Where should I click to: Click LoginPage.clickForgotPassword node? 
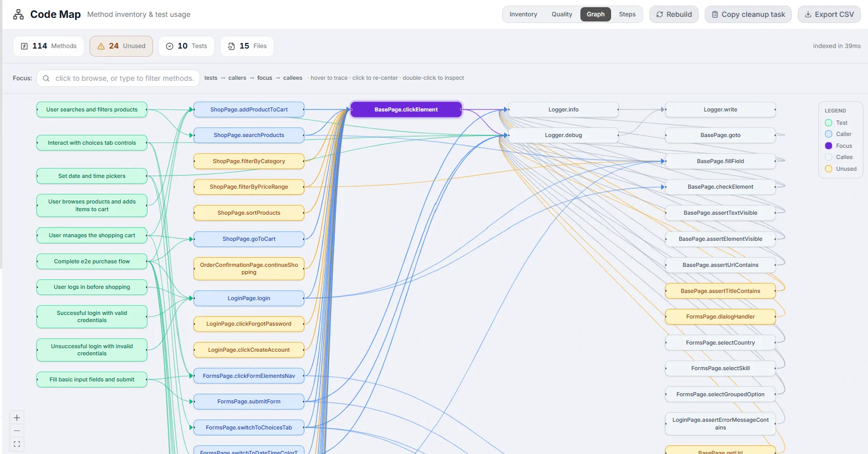pos(249,324)
